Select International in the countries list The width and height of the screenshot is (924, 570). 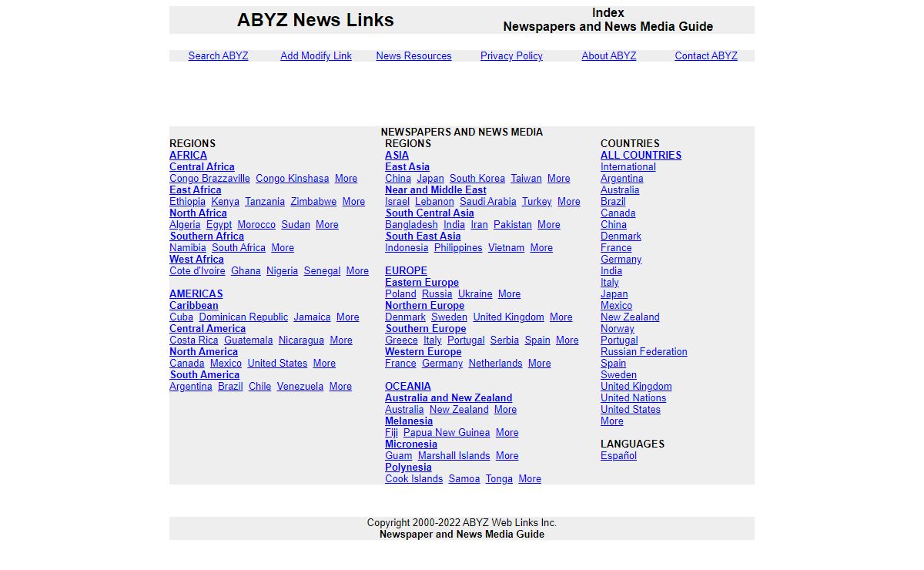click(x=628, y=166)
